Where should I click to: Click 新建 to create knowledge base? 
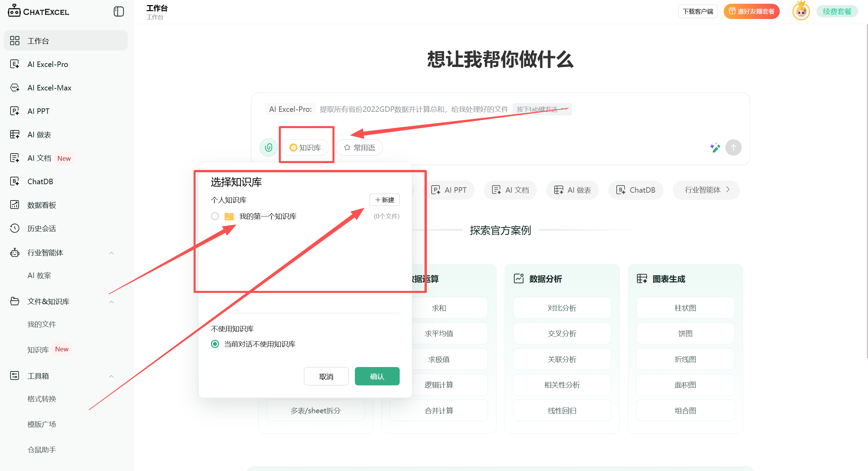click(384, 200)
